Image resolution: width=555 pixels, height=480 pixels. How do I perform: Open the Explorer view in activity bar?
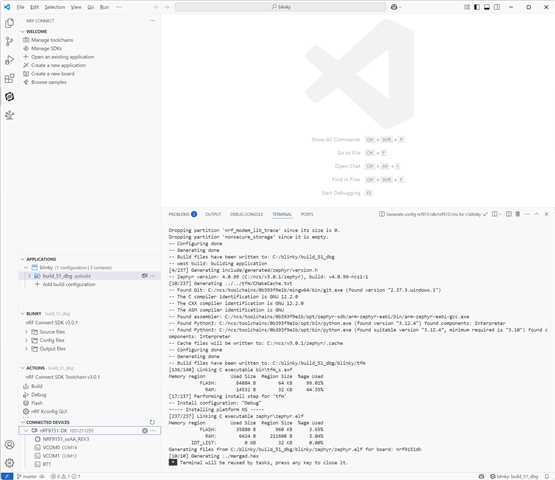[x=10, y=23]
